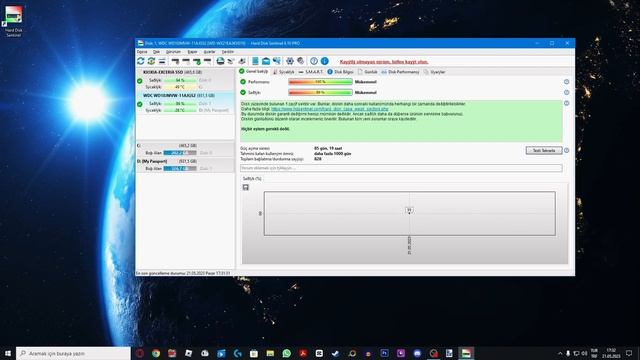Open the Rapor menu
The width and height of the screenshot is (640, 360).
point(192,52)
